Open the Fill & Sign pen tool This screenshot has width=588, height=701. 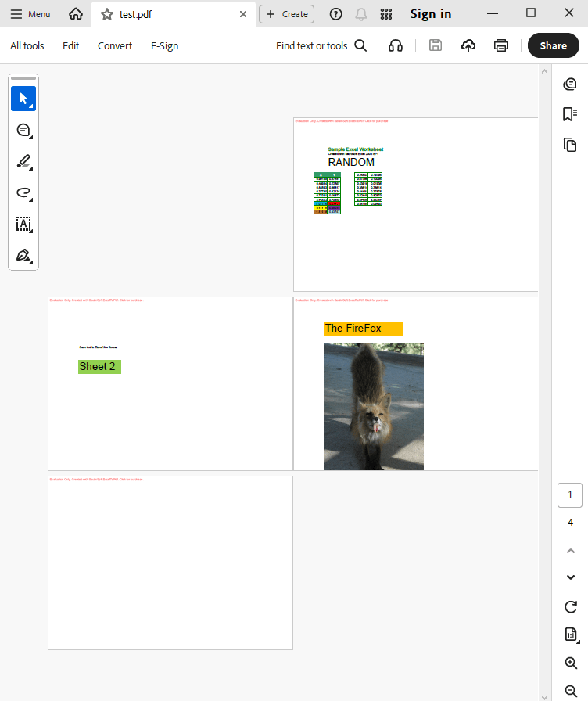click(23, 255)
